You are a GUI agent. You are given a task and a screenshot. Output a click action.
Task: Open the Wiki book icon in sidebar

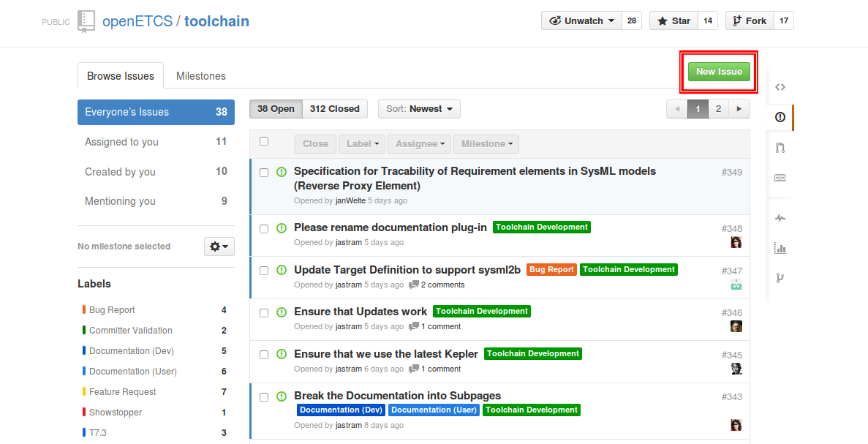(x=780, y=178)
